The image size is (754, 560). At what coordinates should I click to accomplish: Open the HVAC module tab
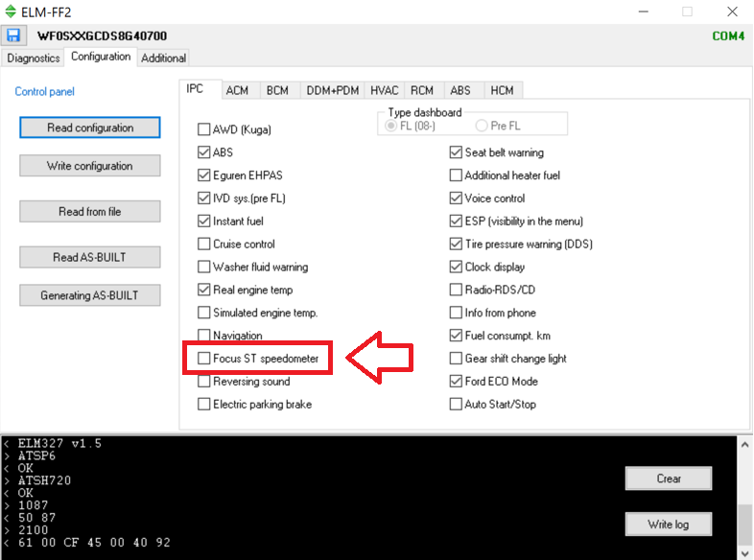[x=384, y=90]
